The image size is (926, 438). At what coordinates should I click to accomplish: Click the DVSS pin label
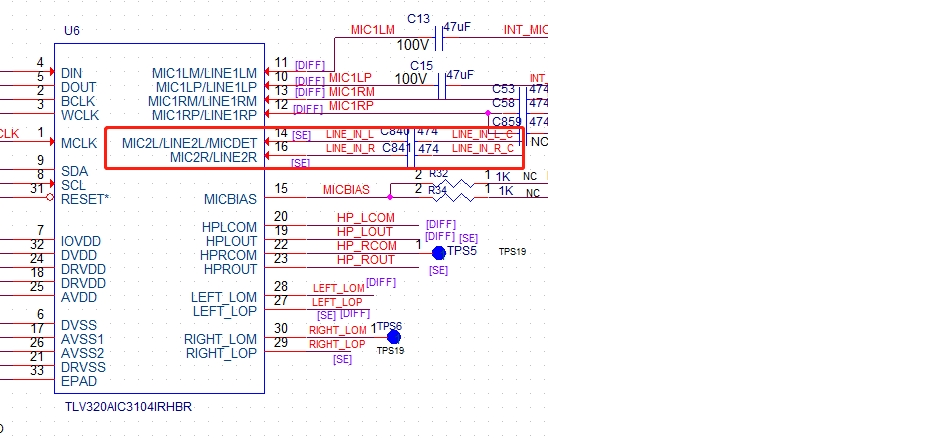(79, 325)
